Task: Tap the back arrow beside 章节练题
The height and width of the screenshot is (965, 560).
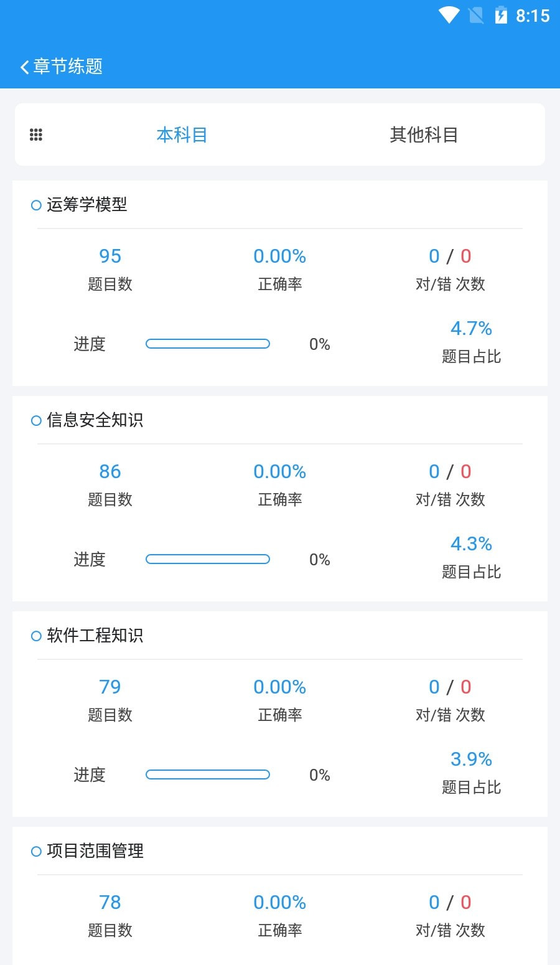Action: pos(25,67)
